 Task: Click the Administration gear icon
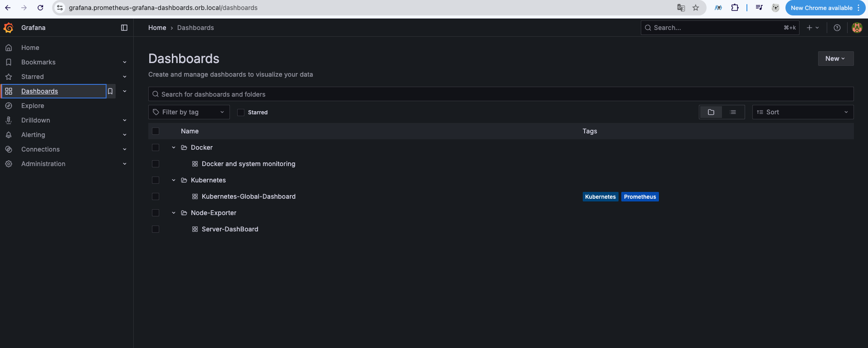tap(9, 164)
